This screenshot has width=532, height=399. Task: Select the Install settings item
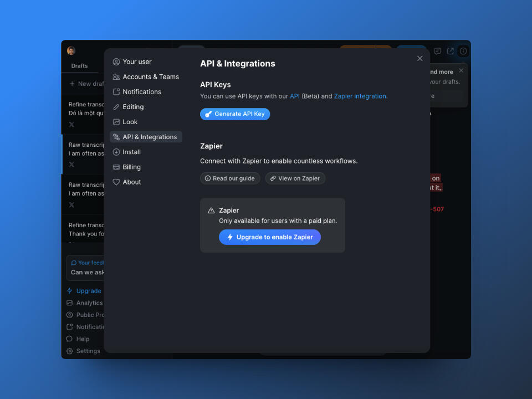click(x=131, y=152)
